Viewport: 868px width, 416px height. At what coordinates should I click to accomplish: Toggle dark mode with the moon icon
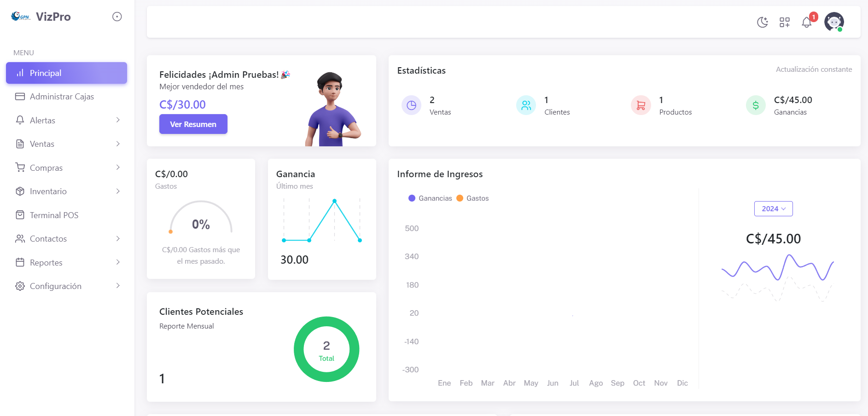[x=762, y=22]
